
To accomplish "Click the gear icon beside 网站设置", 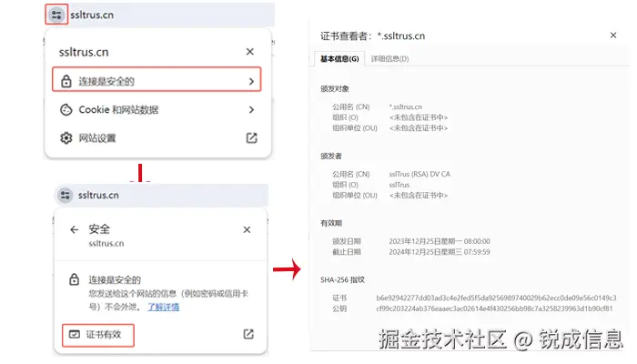I will [x=66, y=138].
